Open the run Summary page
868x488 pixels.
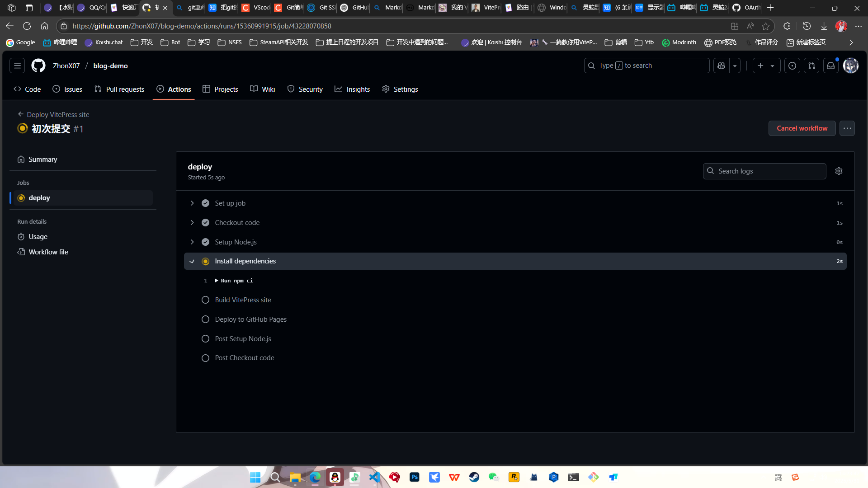pyautogui.click(x=83, y=159)
